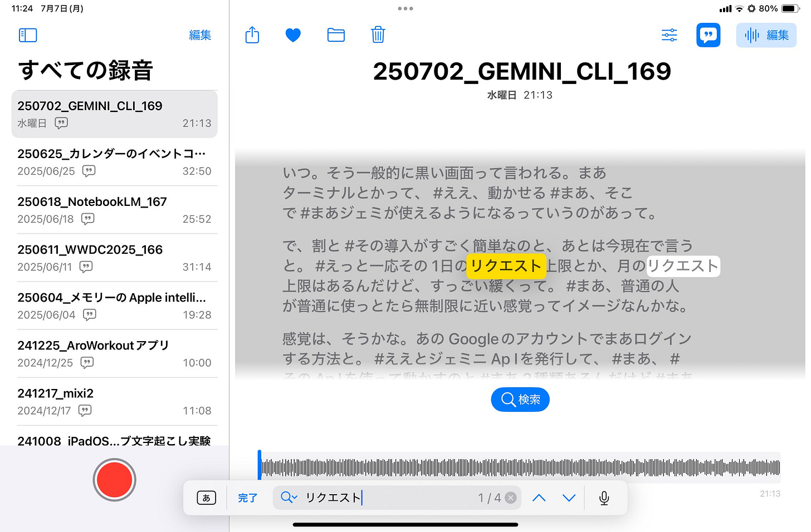Tap the yellow highlighted リクエスト match

click(x=506, y=266)
